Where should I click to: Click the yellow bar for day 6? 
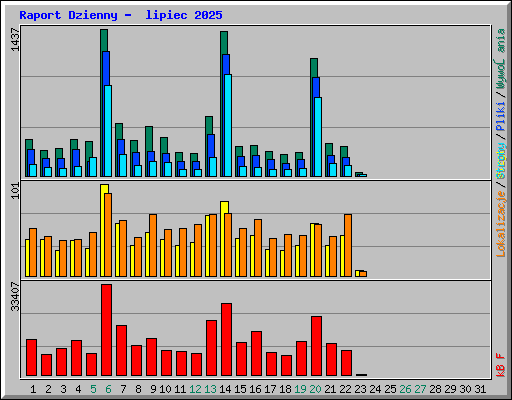[103, 230]
